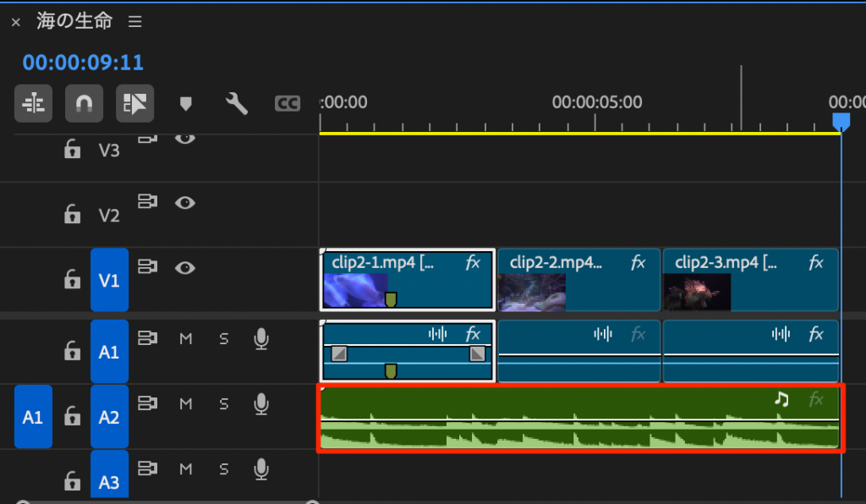The image size is (866, 504).
Task: Click the nest sequence insert icon
Action: 34,103
